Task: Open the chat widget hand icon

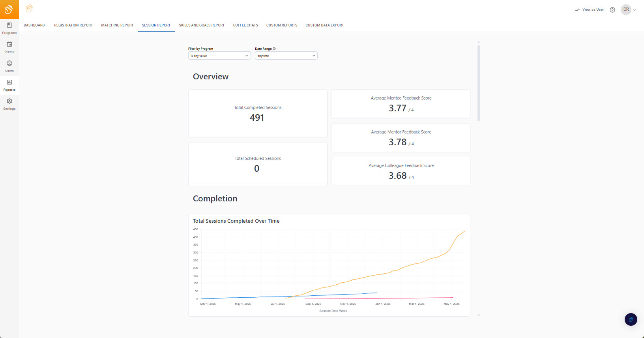Action: [631, 319]
